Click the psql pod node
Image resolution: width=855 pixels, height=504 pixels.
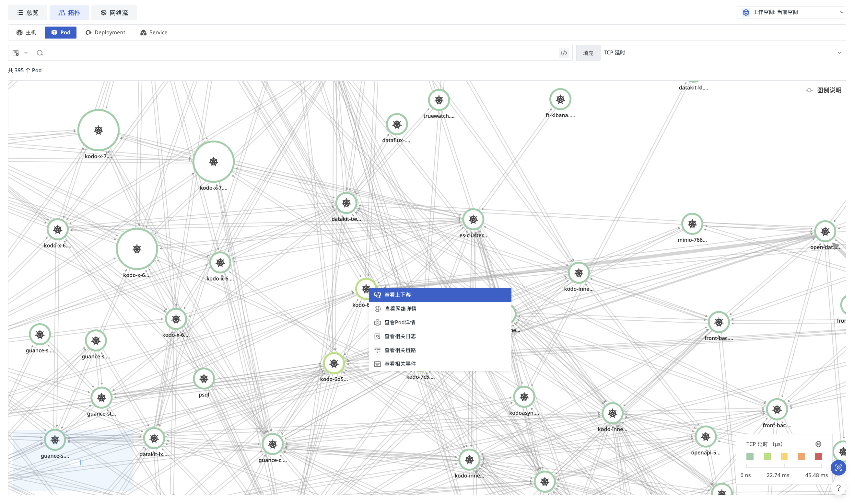click(x=204, y=378)
